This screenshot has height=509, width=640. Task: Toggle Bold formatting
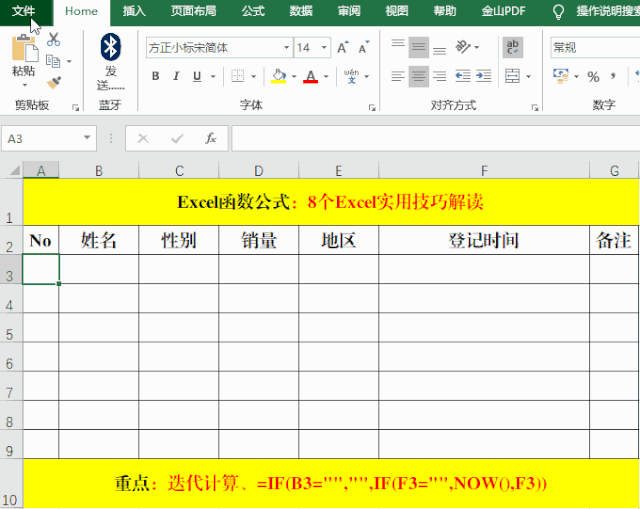tap(155, 77)
